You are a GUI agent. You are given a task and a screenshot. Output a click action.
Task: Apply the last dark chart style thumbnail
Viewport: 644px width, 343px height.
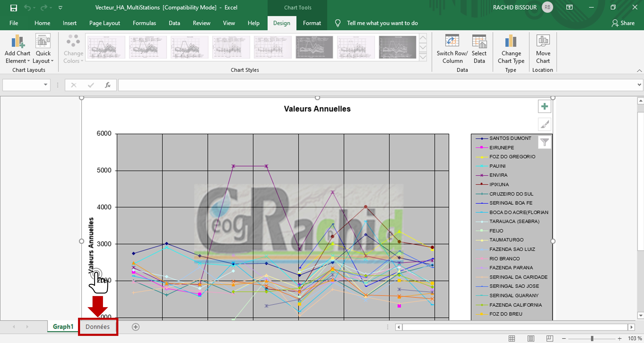point(398,47)
